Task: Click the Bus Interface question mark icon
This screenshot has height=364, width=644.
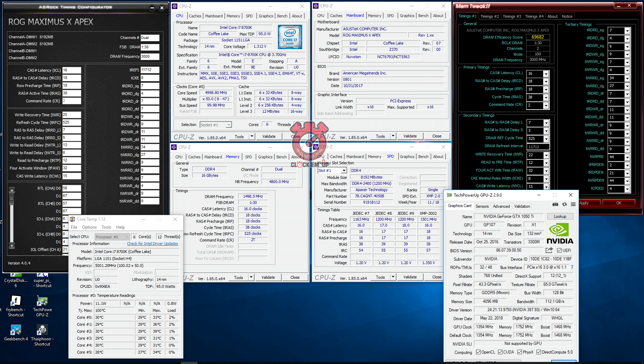Action: coord(572,267)
